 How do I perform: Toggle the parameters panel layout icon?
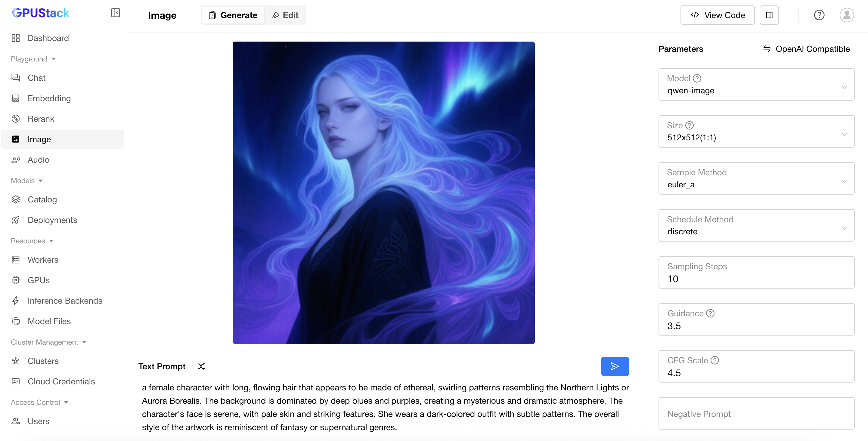point(769,15)
